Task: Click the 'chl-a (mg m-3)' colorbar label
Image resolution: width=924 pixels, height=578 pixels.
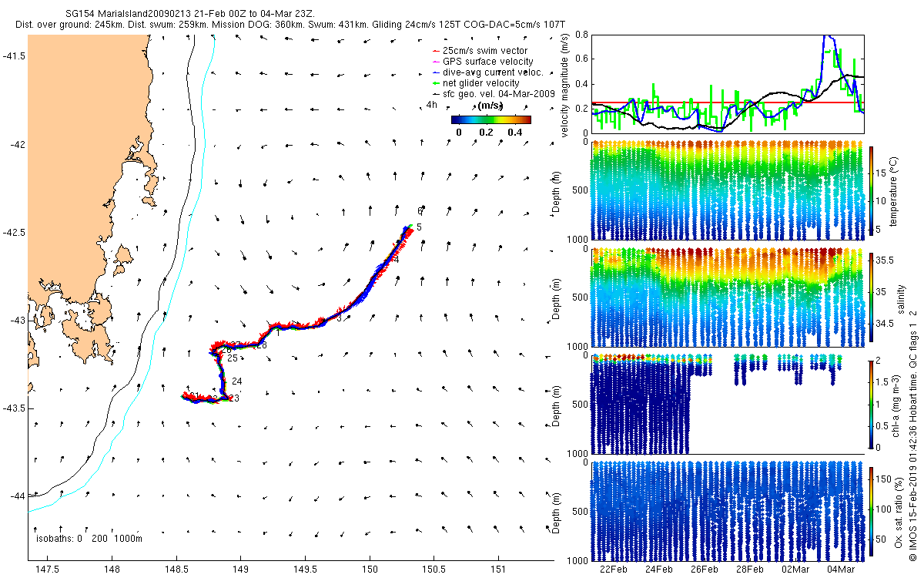Action: click(x=897, y=404)
